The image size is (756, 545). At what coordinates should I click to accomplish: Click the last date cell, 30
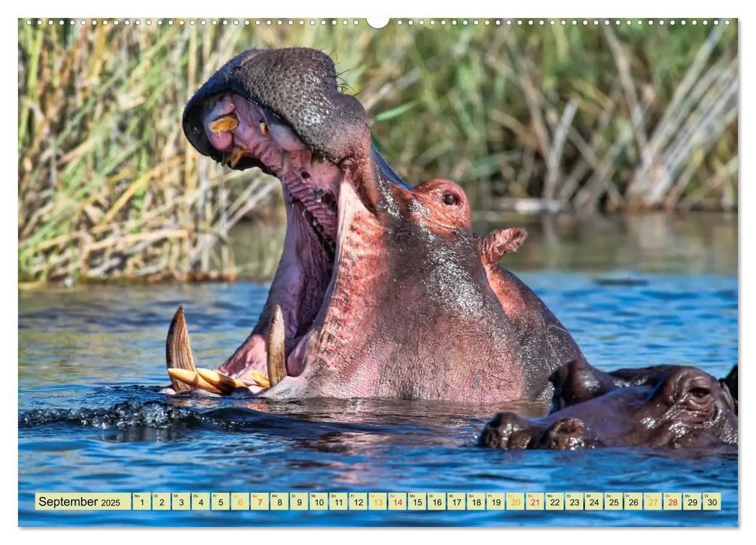point(712,502)
